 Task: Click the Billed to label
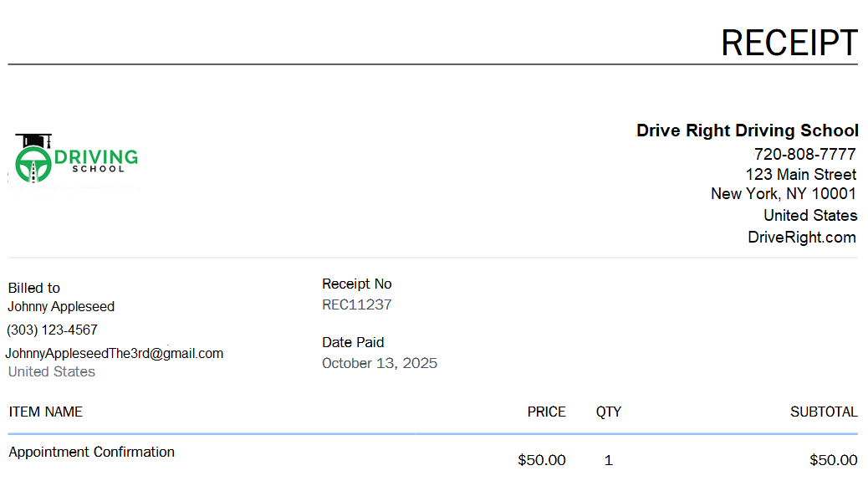34,288
